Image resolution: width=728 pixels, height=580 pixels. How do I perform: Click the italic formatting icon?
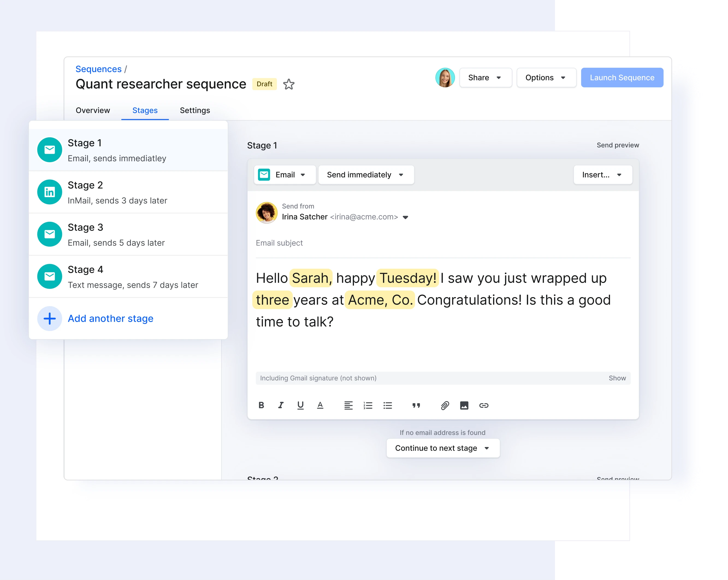(280, 406)
